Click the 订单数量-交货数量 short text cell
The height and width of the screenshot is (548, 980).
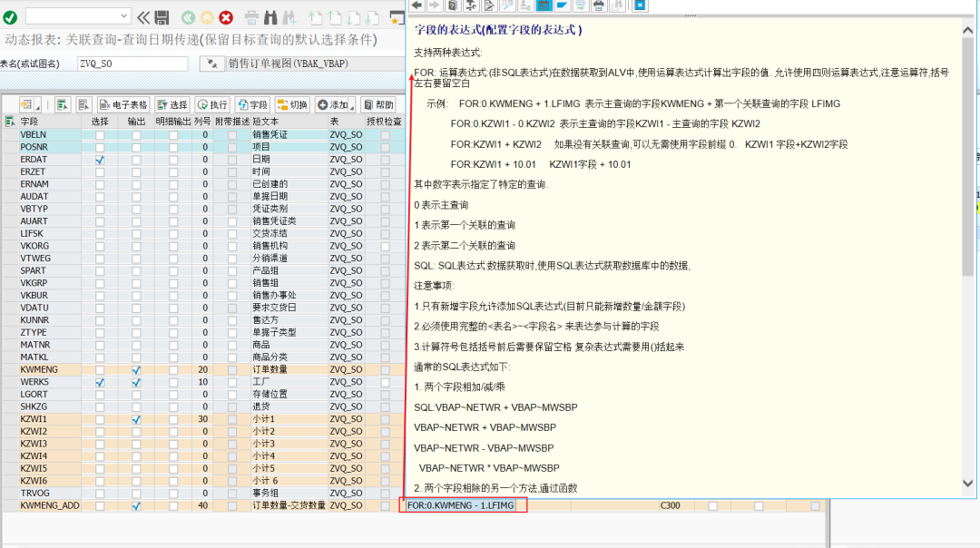tap(289, 505)
